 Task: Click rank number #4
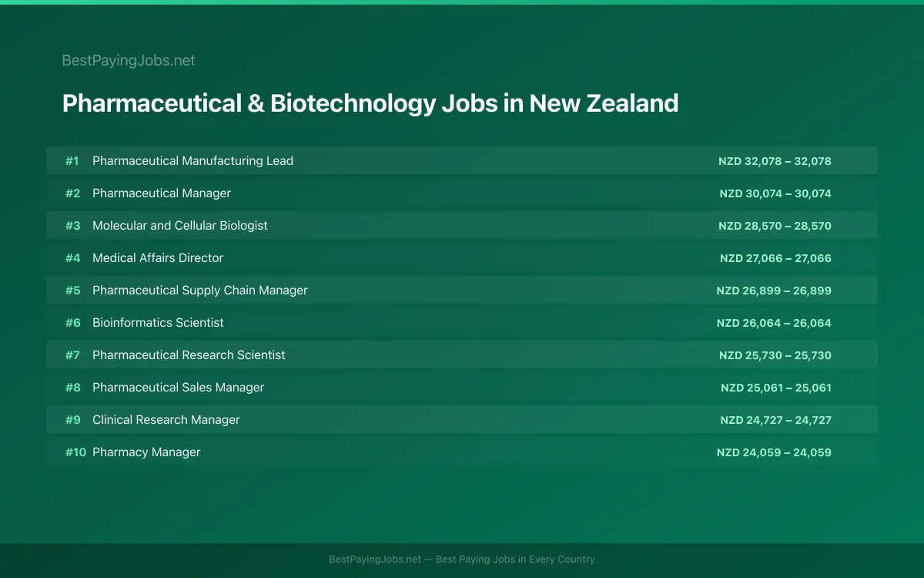click(72, 258)
